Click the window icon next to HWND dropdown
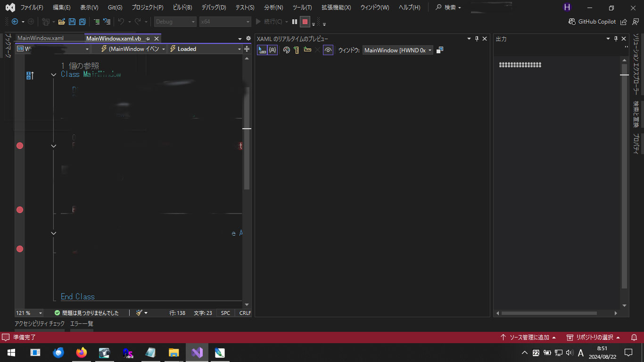Image resolution: width=644 pixels, height=362 pixels. pyautogui.click(x=440, y=50)
